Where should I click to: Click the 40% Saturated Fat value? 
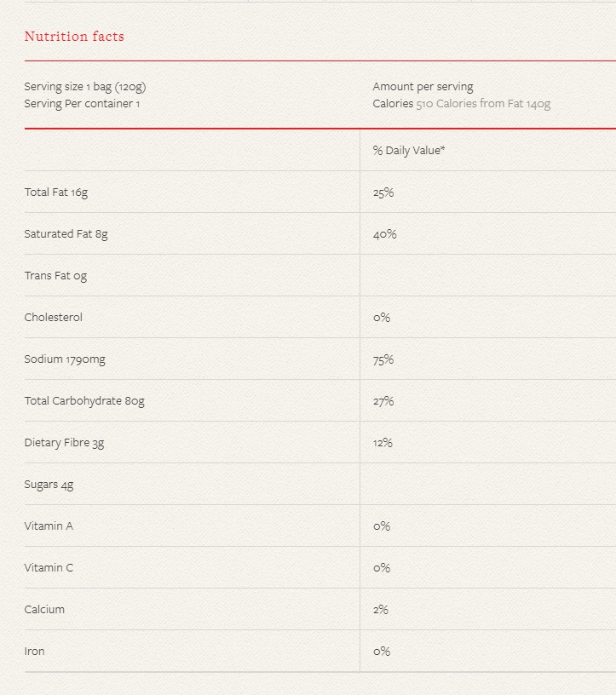384,234
